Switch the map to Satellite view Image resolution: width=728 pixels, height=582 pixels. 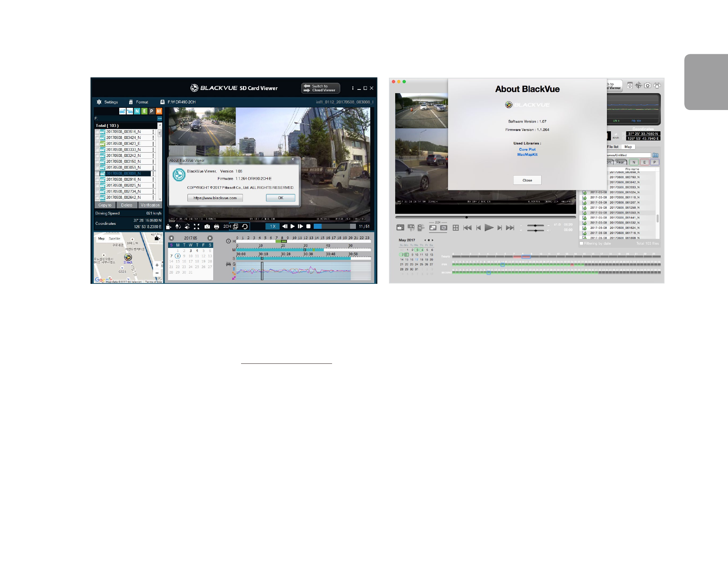coord(114,239)
